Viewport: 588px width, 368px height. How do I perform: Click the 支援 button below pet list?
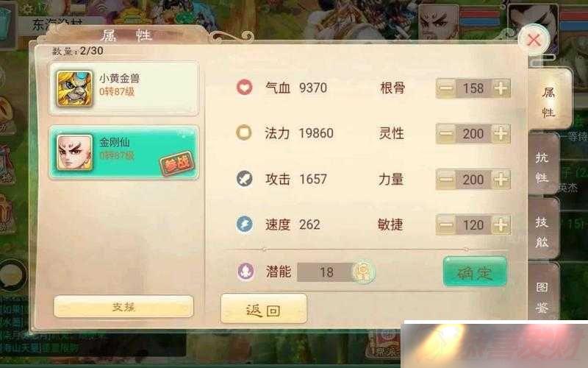(x=123, y=307)
